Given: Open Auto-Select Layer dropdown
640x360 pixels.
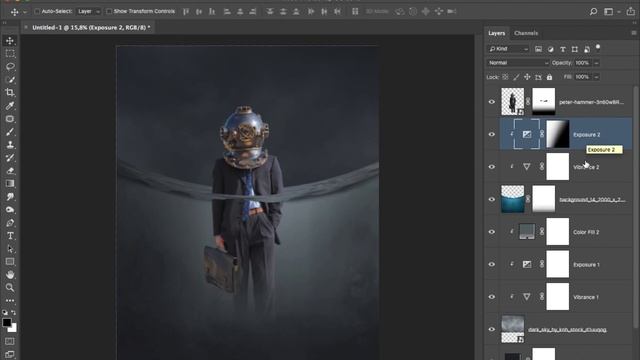Looking at the screenshot, I should click(x=89, y=11).
